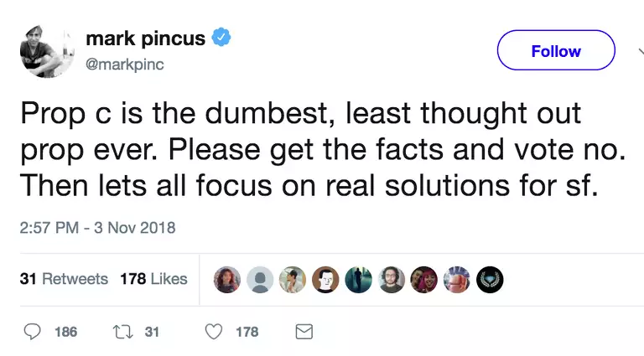Like the tweet with the heart icon

214,332
